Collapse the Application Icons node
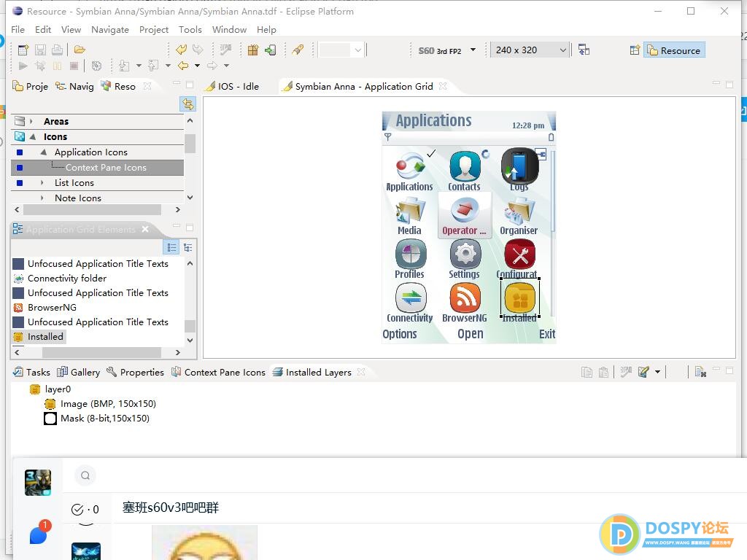The image size is (747, 560). pyautogui.click(x=43, y=152)
